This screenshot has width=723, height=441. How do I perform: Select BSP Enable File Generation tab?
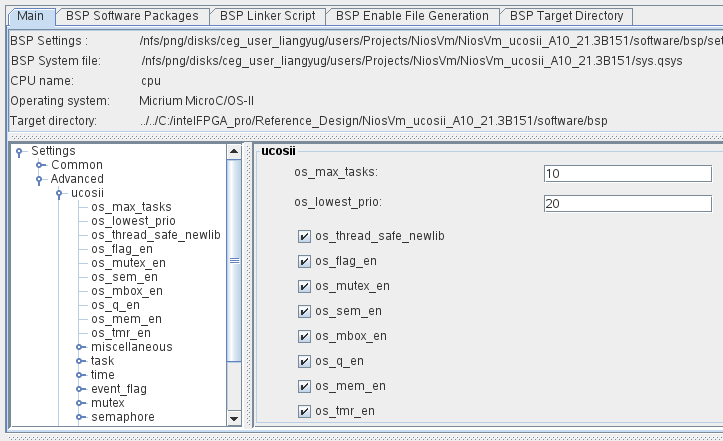tap(412, 16)
